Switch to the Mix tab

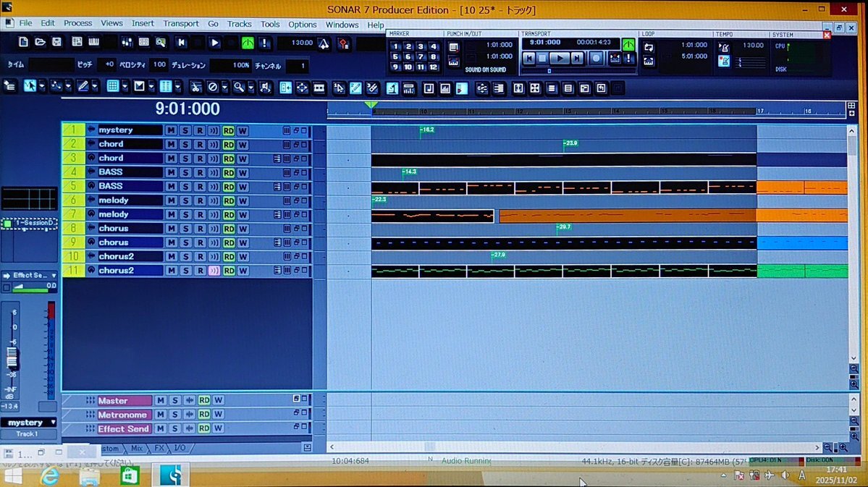pos(137,448)
